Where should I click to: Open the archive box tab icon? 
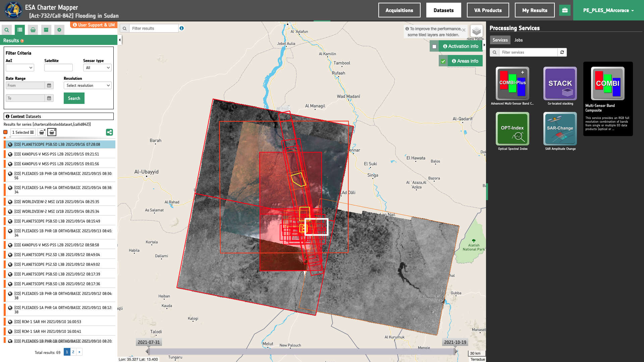pos(46,30)
